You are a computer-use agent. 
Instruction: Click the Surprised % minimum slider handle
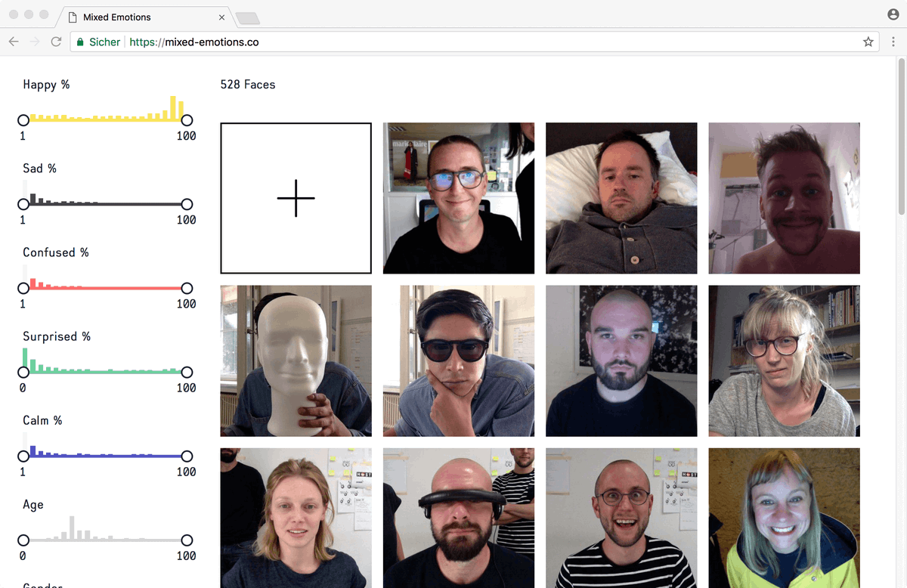tap(23, 372)
